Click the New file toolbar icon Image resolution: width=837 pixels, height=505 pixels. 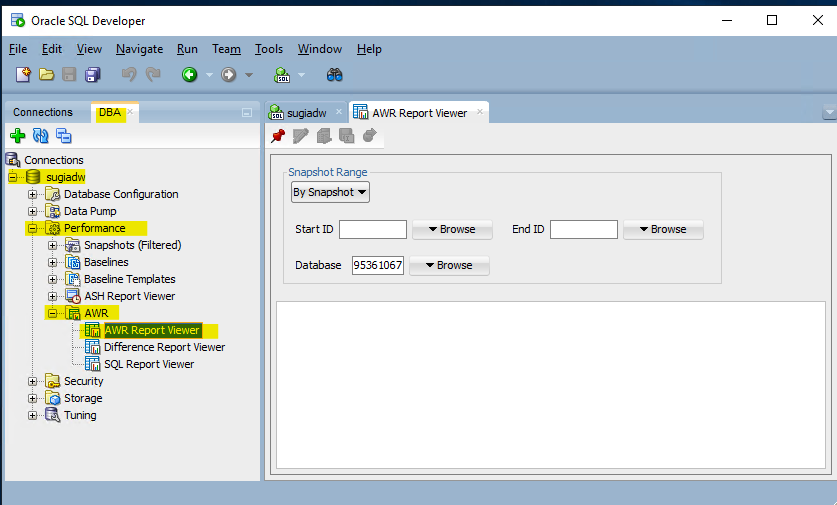23,75
